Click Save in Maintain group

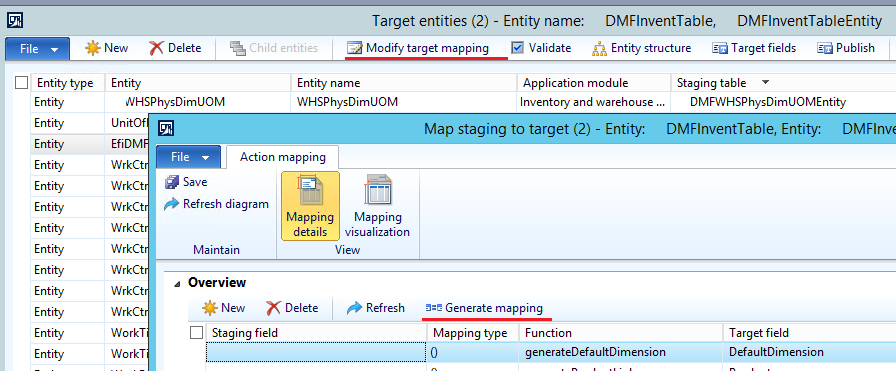186,182
